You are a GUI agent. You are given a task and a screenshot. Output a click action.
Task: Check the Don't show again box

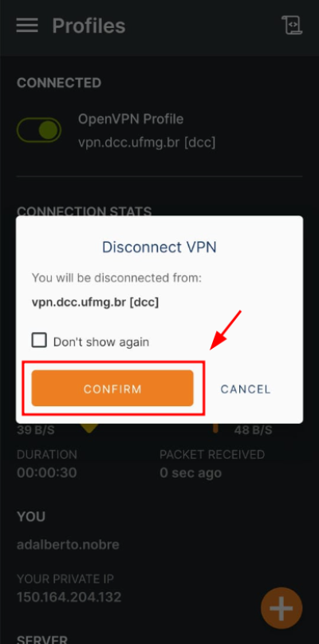point(39,341)
